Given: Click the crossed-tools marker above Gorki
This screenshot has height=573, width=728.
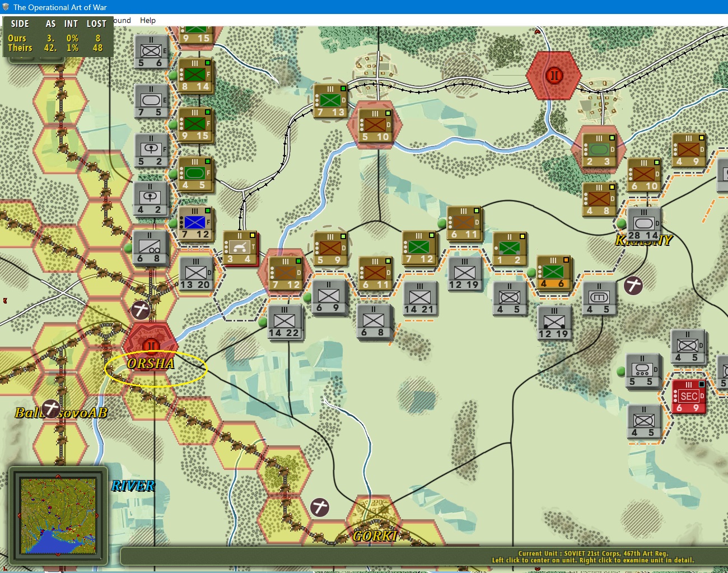Looking at the screenshot, I should pos(320,507).
